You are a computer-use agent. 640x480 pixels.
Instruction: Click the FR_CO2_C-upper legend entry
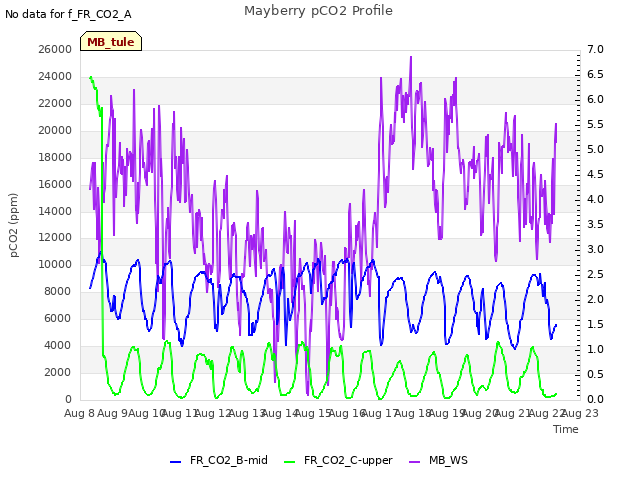point(338,460)
